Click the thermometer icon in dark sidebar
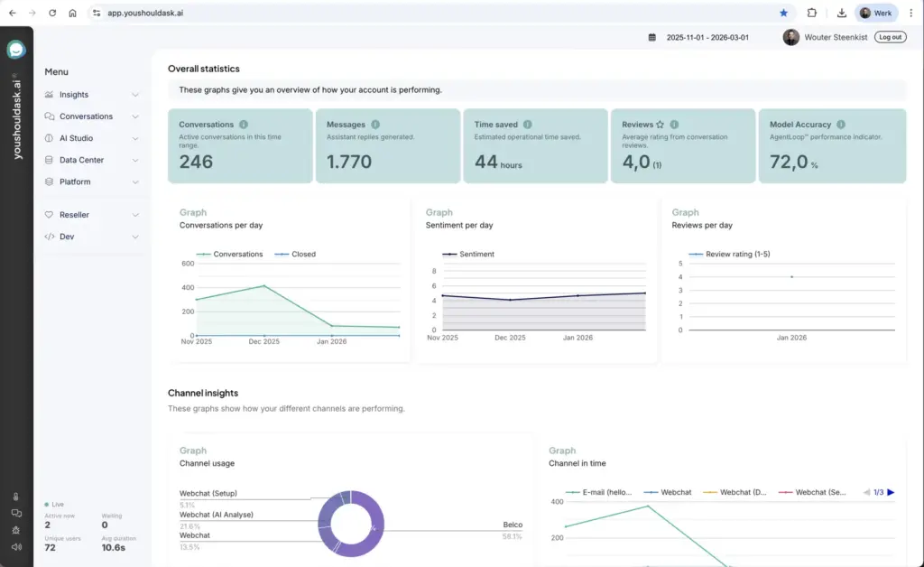The height and width of the screenshot is (567, 924). (x=16, y=497)
